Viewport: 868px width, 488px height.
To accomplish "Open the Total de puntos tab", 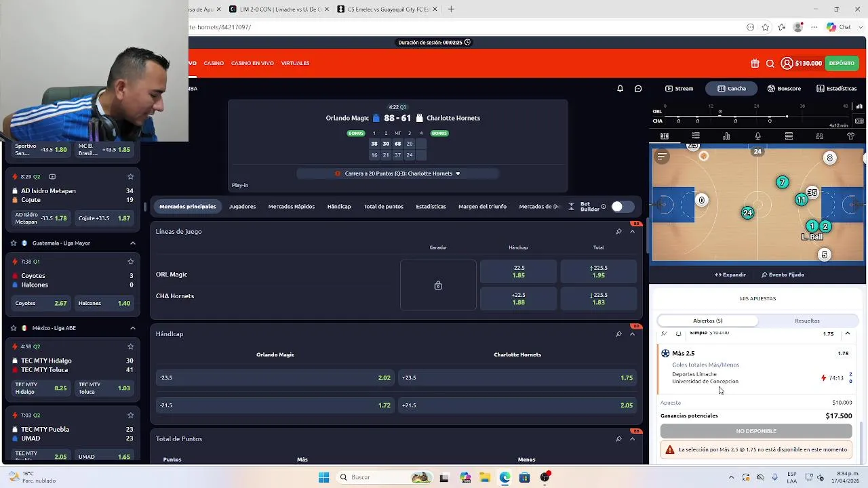I will [383, 207].
